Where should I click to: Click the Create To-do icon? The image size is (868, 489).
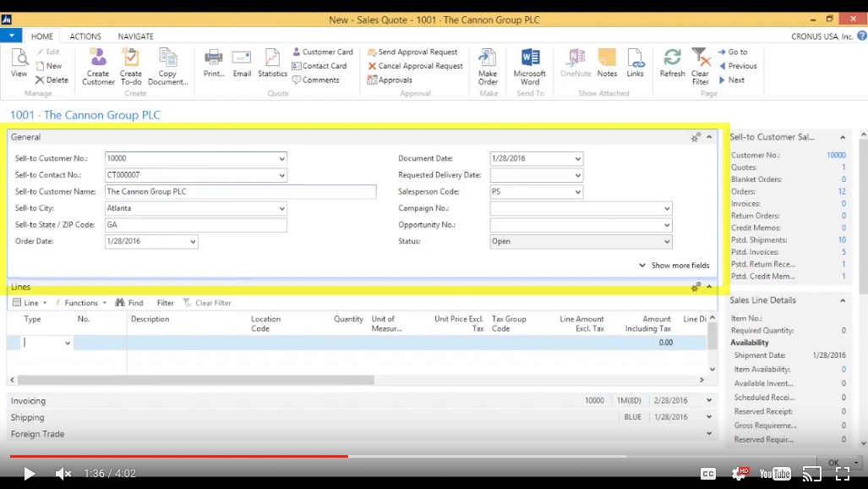131,67
